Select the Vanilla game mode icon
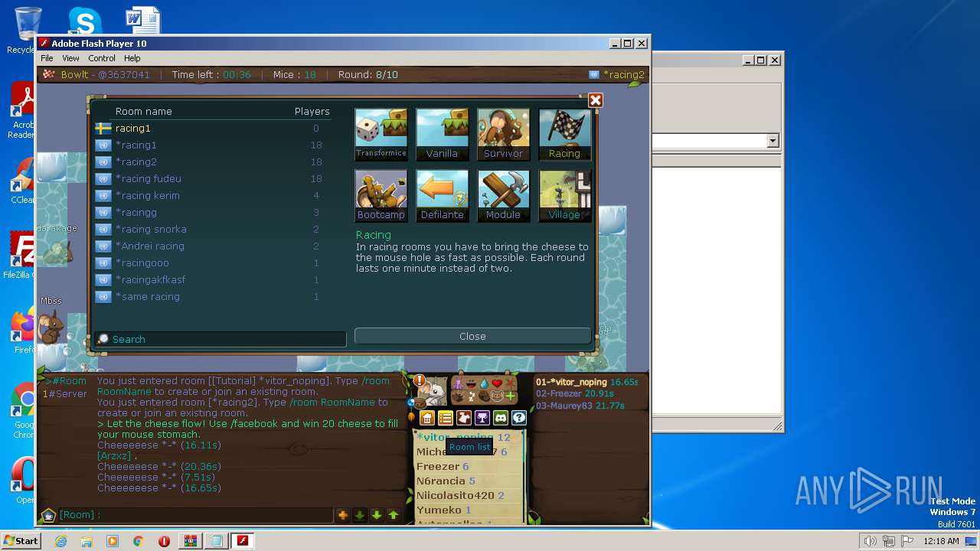This screenshot has height=551, width=980. coord(442,134)
